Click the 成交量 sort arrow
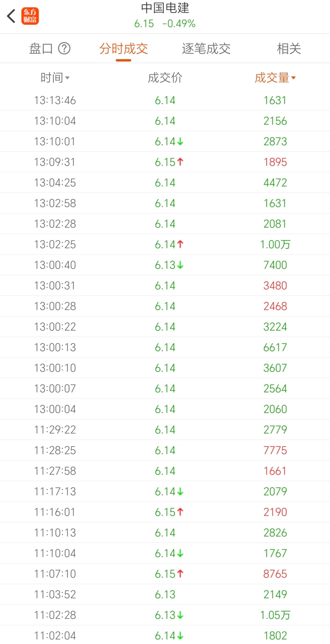This screenshot has height=644, width=330. pos(293,78)
